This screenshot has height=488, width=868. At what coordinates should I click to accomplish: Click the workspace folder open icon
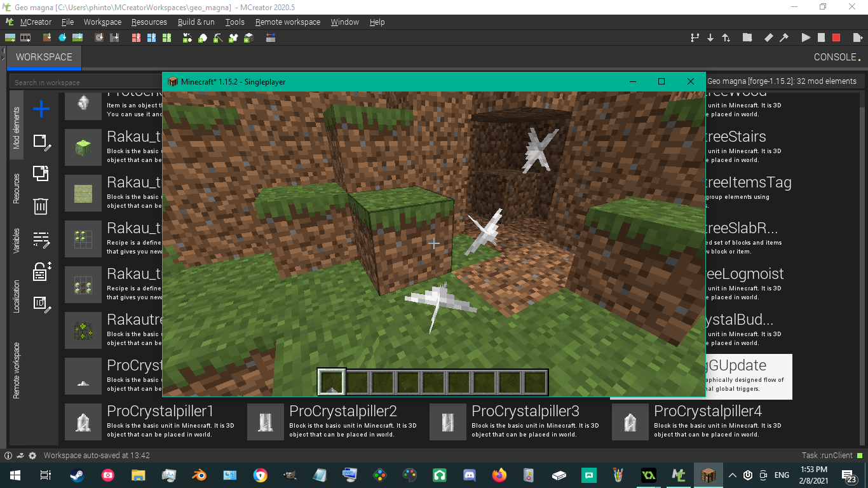747,38
